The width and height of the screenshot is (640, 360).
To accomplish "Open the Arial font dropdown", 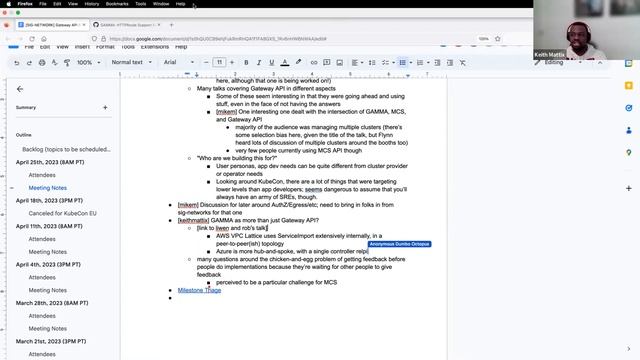I will pyautogui.click(x=179, y=62).
